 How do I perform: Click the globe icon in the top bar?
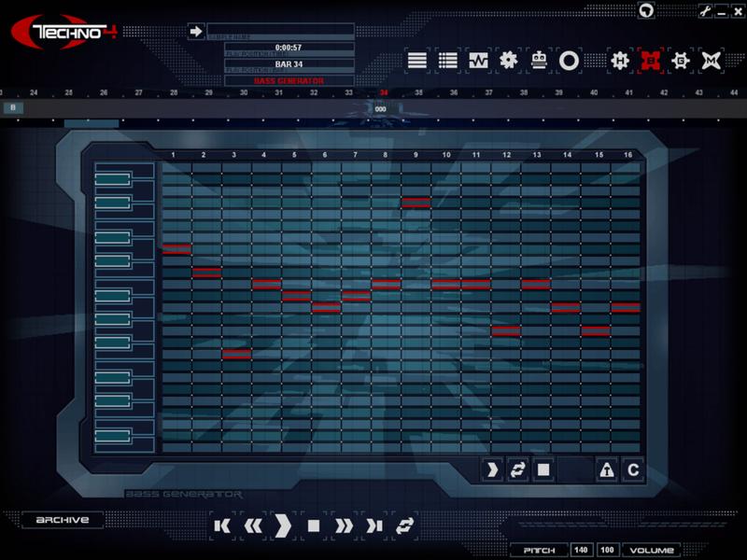point(646,10)
